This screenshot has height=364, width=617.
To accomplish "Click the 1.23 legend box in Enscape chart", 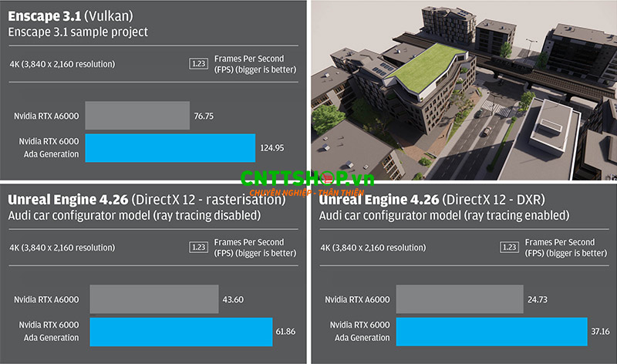I will 198,64.
